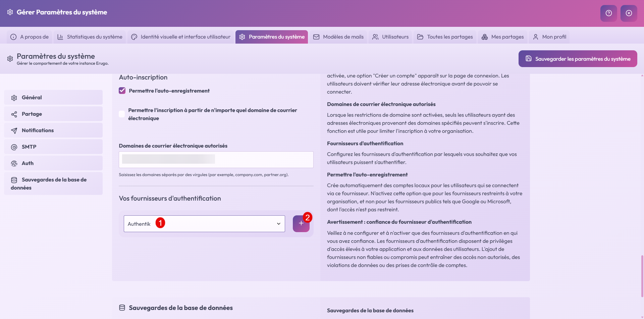
Task: Uncheck Permettre l'auto-enregistrement checkbox
Action: [122, 91]
